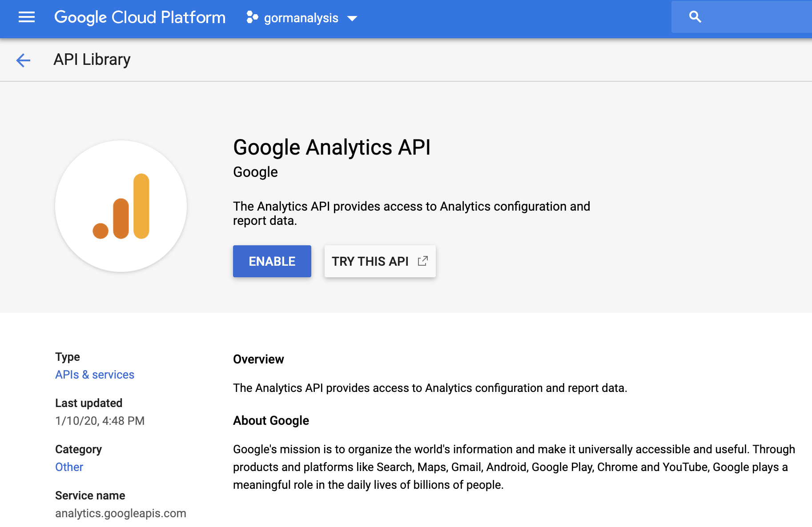
Task: Click the API Library page title
Action: pos(92,60)
